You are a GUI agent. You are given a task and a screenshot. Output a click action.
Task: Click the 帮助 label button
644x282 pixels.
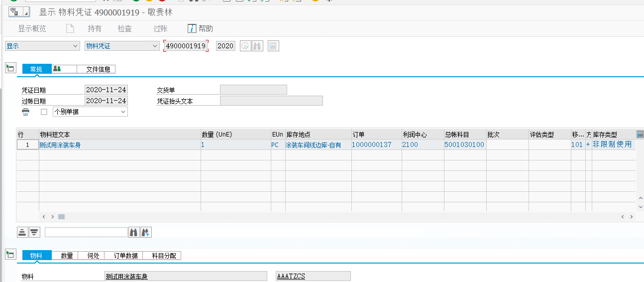[206, 28]
